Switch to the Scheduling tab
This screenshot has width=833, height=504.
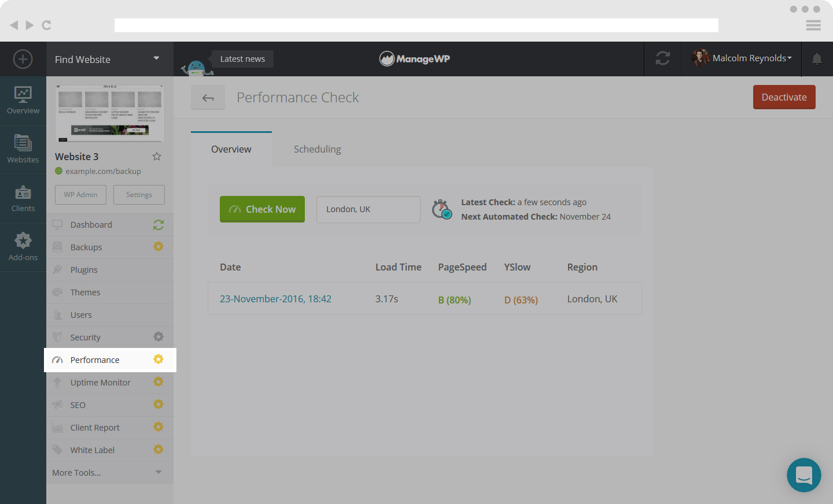click(x=318, y=149)
